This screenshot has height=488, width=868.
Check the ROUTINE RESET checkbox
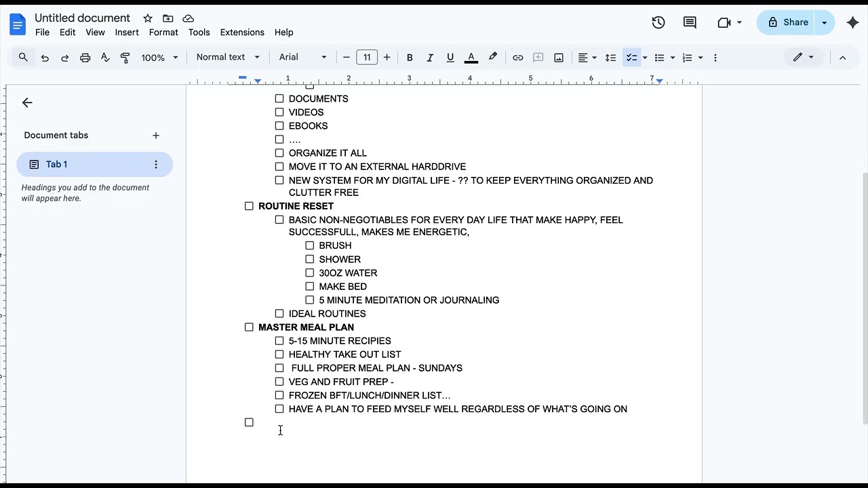(x=249, y=206)
